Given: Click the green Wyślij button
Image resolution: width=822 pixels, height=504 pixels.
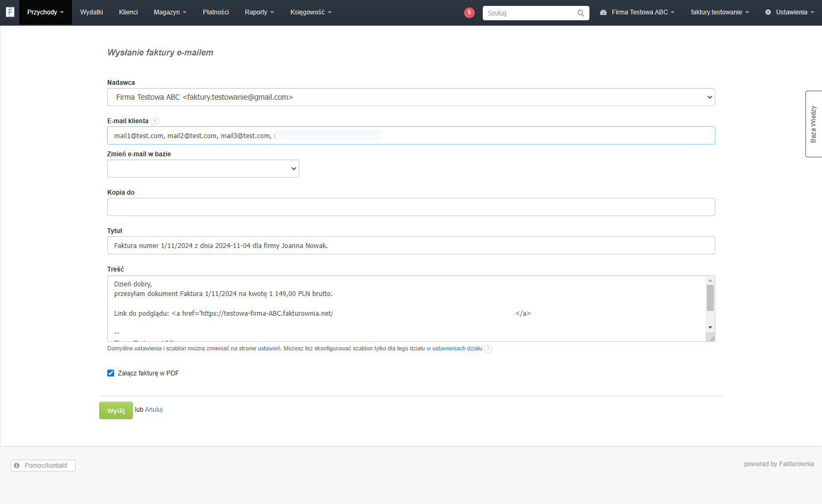Looking at the screenshot, I should click(116, 411).
